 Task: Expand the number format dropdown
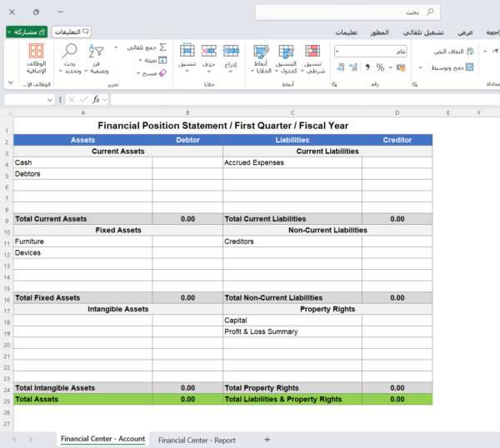click(337, 52)
